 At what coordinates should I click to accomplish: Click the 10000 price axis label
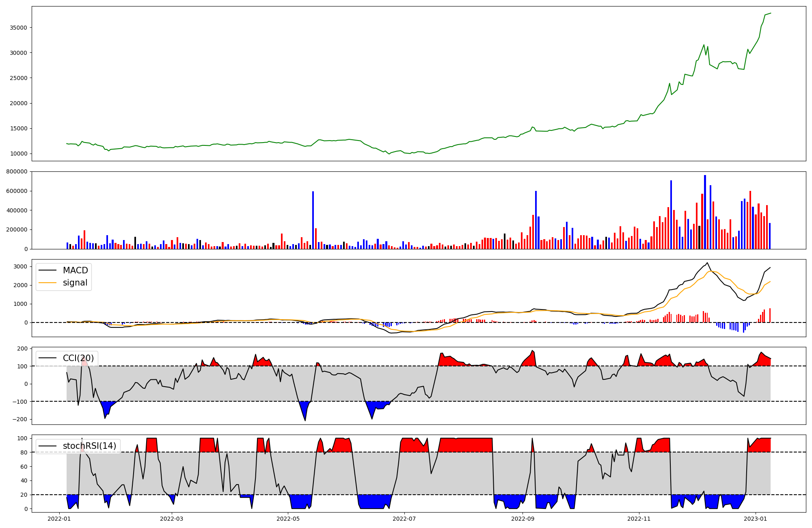[19, 154]
